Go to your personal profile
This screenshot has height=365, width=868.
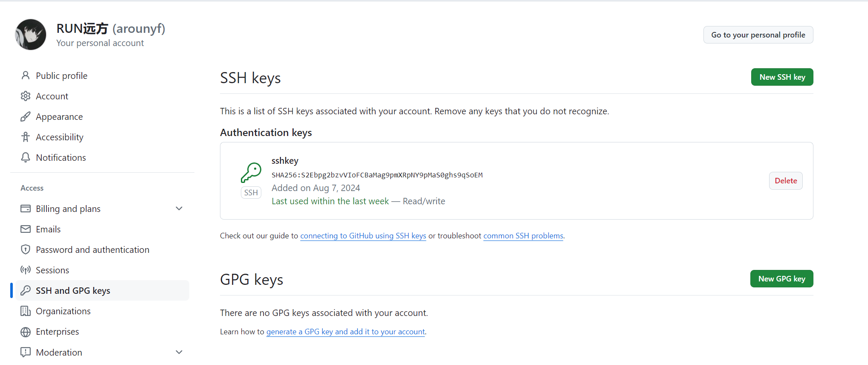(758, 35)
